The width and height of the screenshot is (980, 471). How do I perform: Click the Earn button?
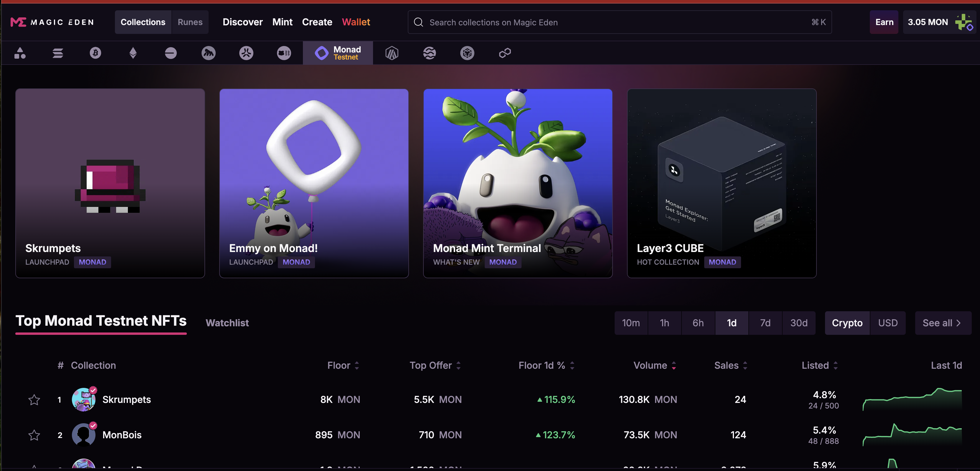884,22
